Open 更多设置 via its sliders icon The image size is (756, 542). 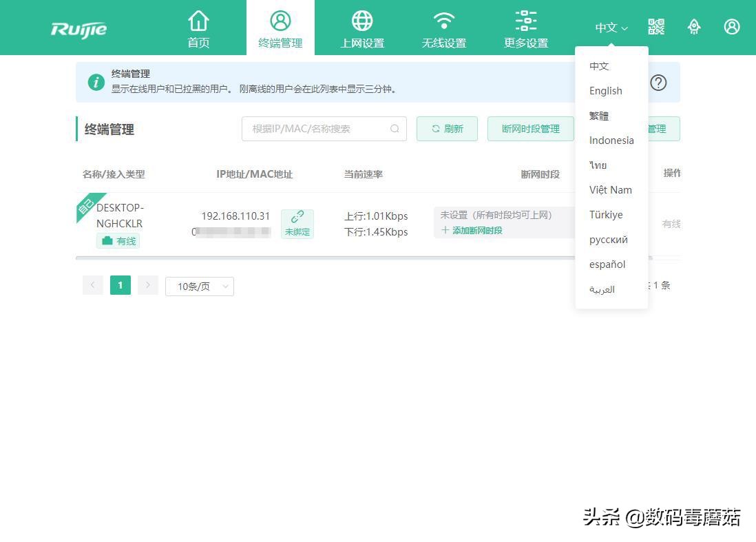coord(525,20)
